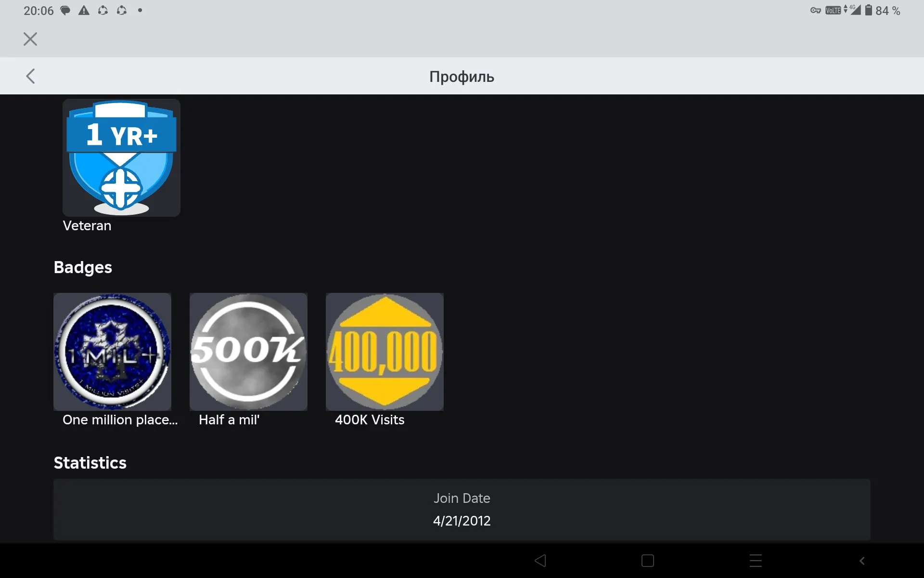Tap the Badges section heading
Screen dimensions: 924x578
(83, 267)
